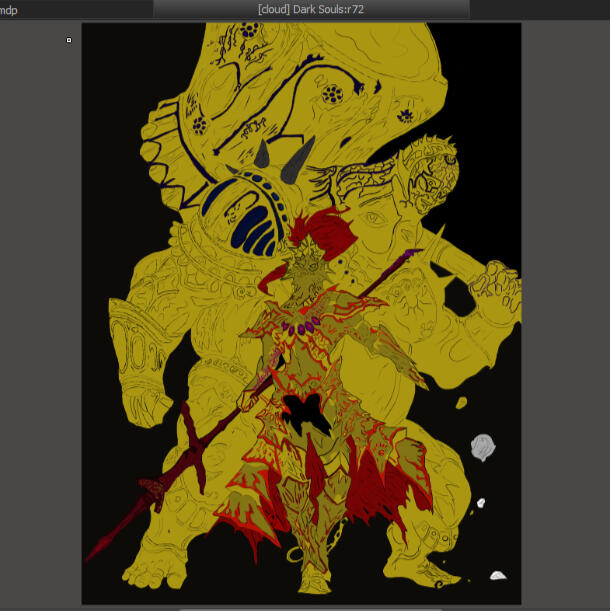610x611 pixels.
Task: Switch to the [cloud] Dark Souls:r72 tab
Action: pos(311,8)
